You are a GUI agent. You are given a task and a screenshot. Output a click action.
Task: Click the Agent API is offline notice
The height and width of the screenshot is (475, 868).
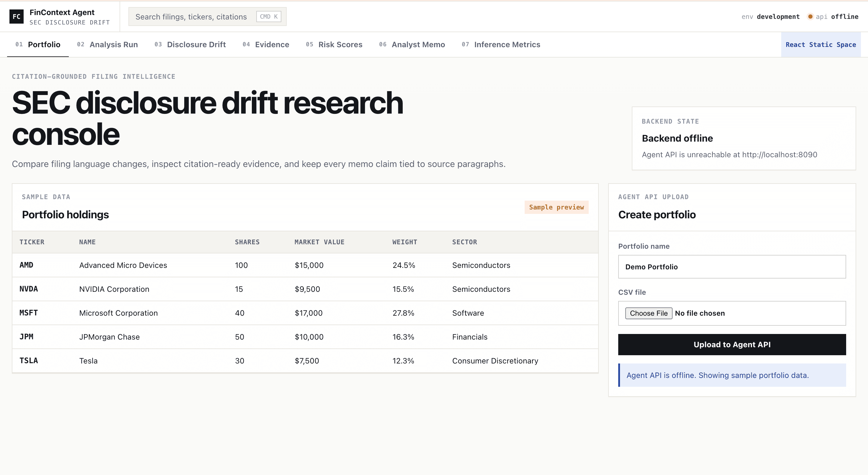(x=732, y=375)
